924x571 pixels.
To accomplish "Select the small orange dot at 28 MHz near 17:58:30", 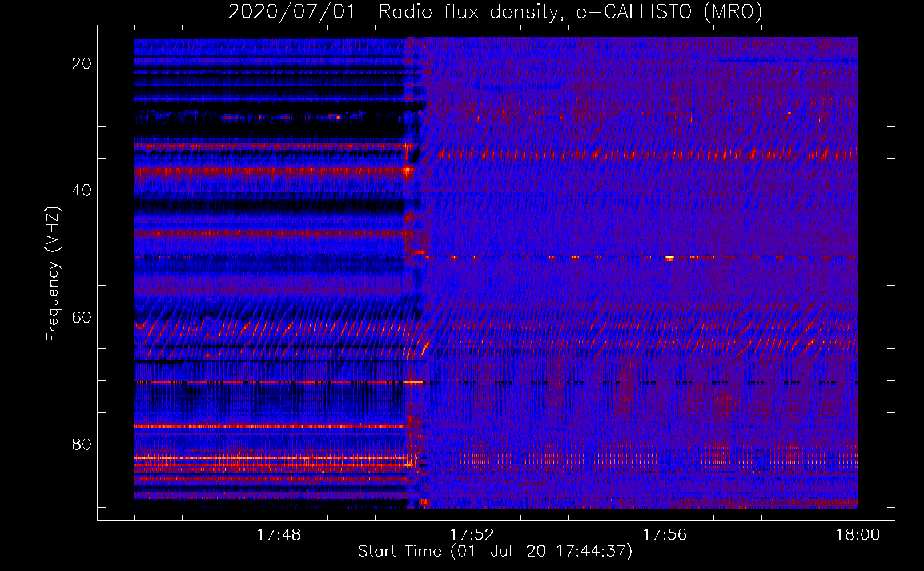I will [x=789, y=113].
